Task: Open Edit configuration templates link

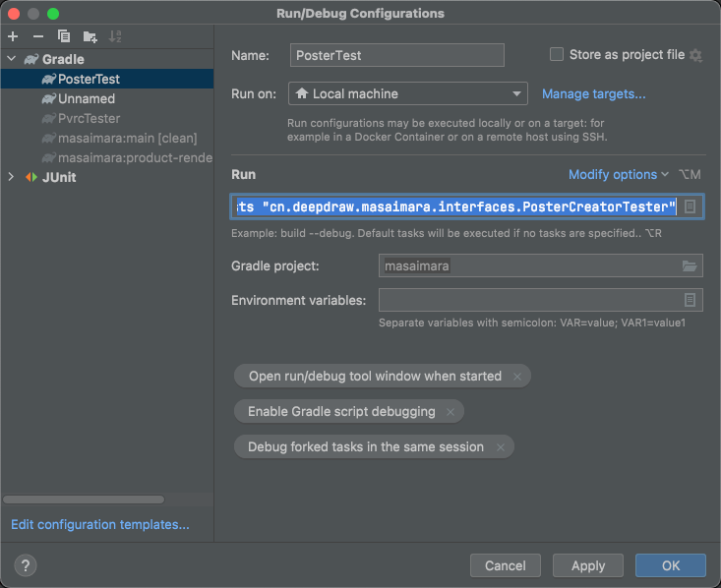Action: (x=100, y=524)
